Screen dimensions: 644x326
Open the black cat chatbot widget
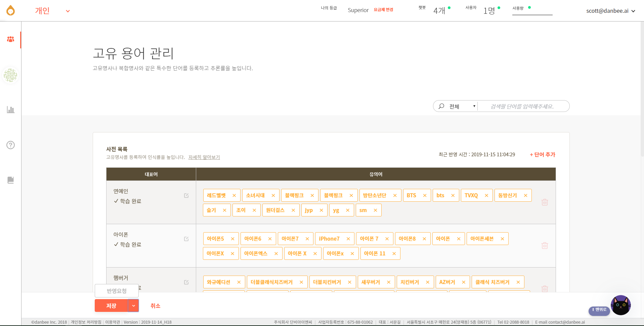620,305
